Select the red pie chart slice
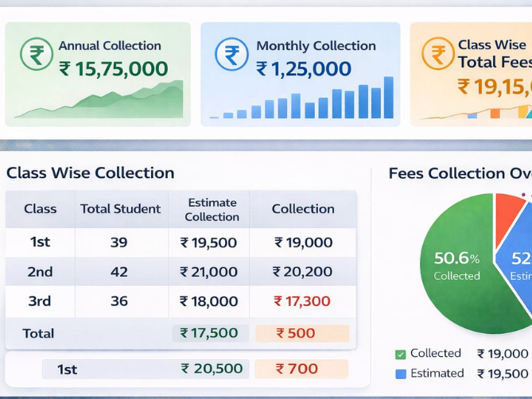 (509, 217)
